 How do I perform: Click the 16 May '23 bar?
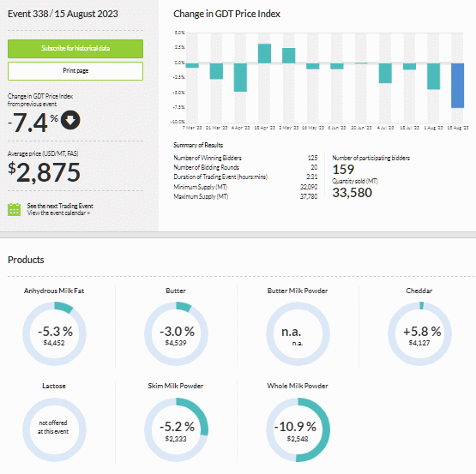pyautogui.click(x=313, y=66)
